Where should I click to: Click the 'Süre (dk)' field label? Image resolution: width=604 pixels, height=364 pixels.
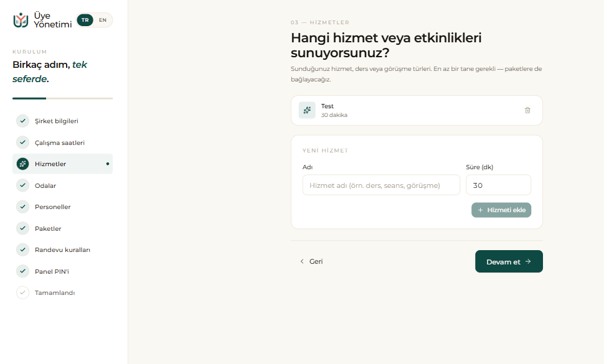pyautogui.click(x=479, y=167)
